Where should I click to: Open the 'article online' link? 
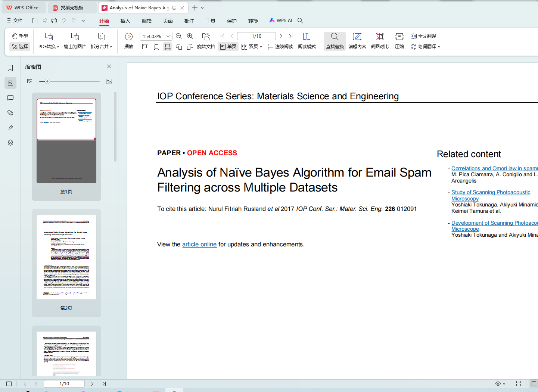[199, 245]
